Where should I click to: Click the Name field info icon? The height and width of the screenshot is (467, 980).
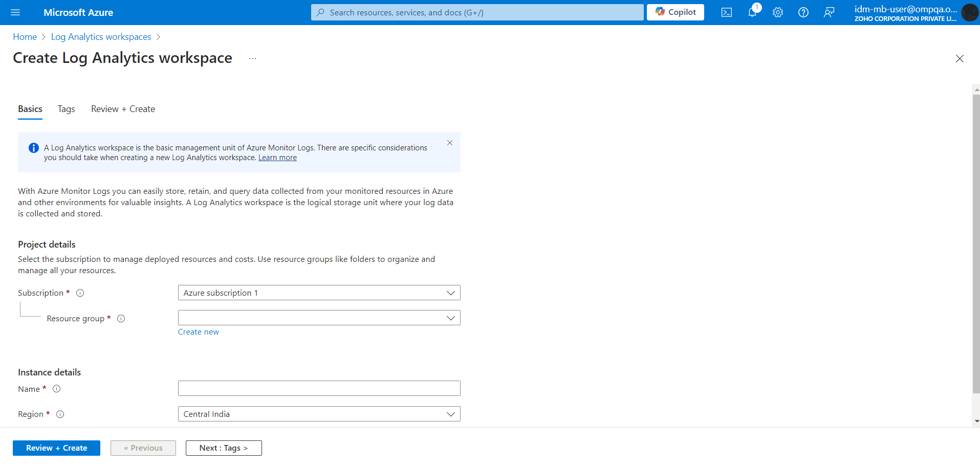tap(56, 389)
